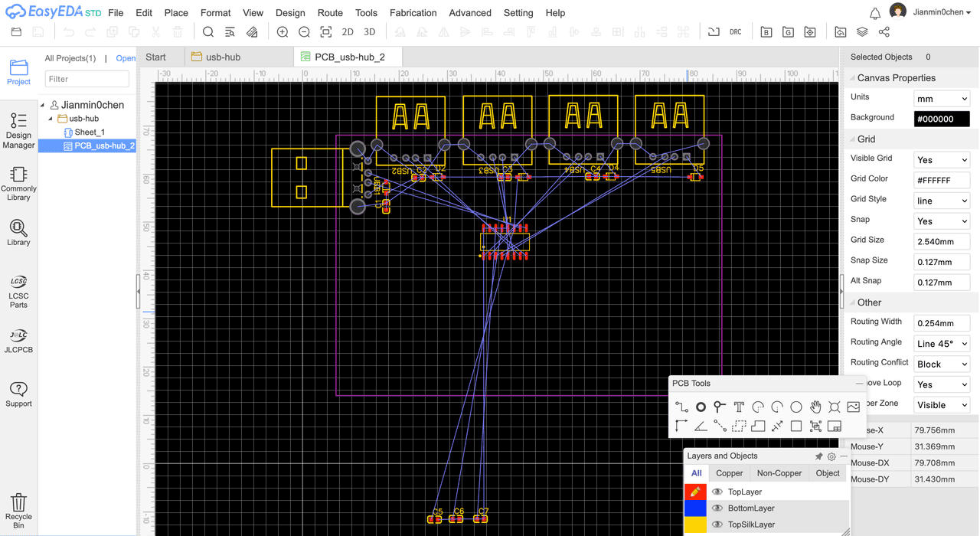Click the project Filter input field
980x536 pixels.
coord(87,79)
